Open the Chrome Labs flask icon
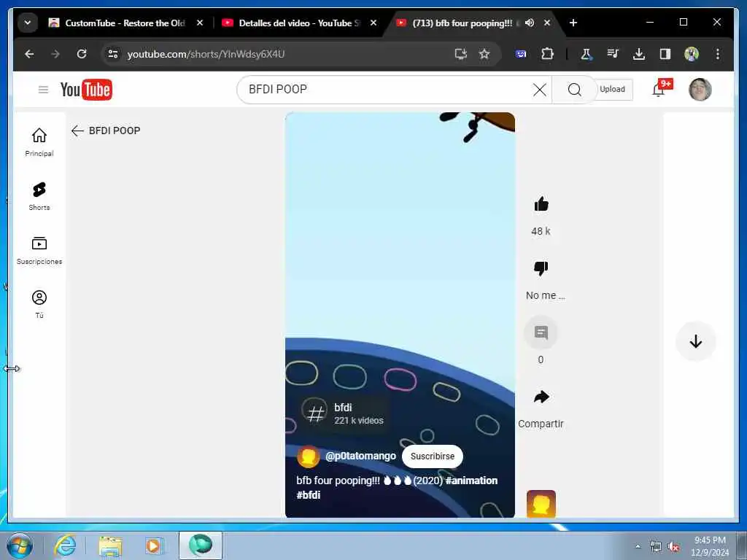 (x=586, y=54)
